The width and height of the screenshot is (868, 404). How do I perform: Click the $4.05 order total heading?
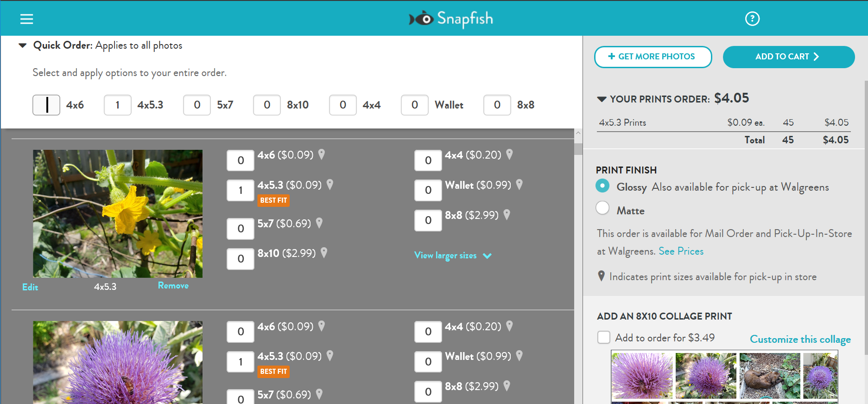pyautogui.click(x=732, y=98)
